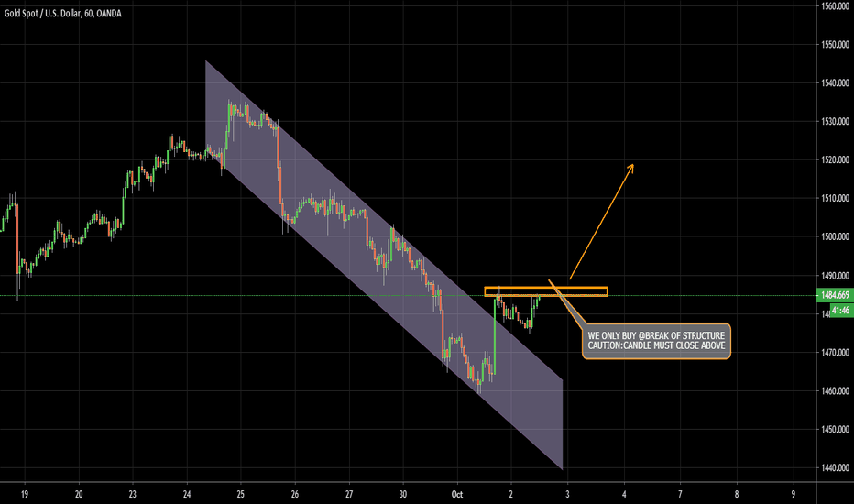Click the 1510.000 price axis label

pyautogui.click(x=835, y=198)
